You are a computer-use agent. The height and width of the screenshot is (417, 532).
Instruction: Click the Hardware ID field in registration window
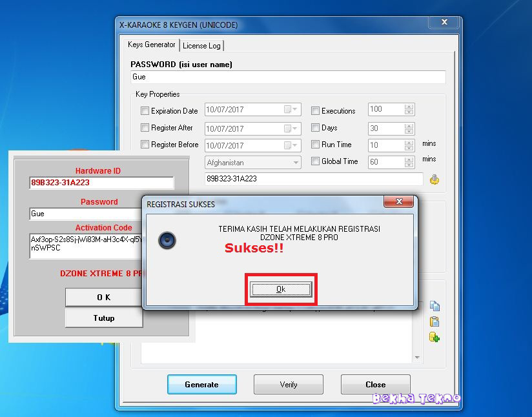pos(101,183)
